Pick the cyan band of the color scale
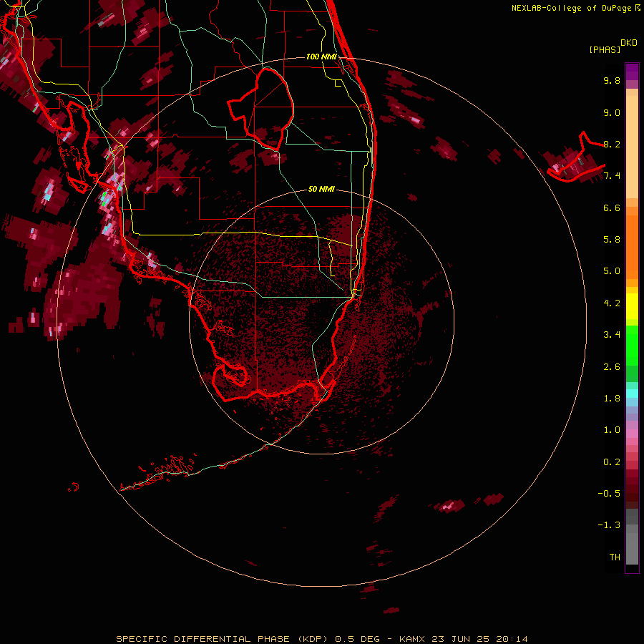Screen dimensions: 644x644 (x=632, y=394)
